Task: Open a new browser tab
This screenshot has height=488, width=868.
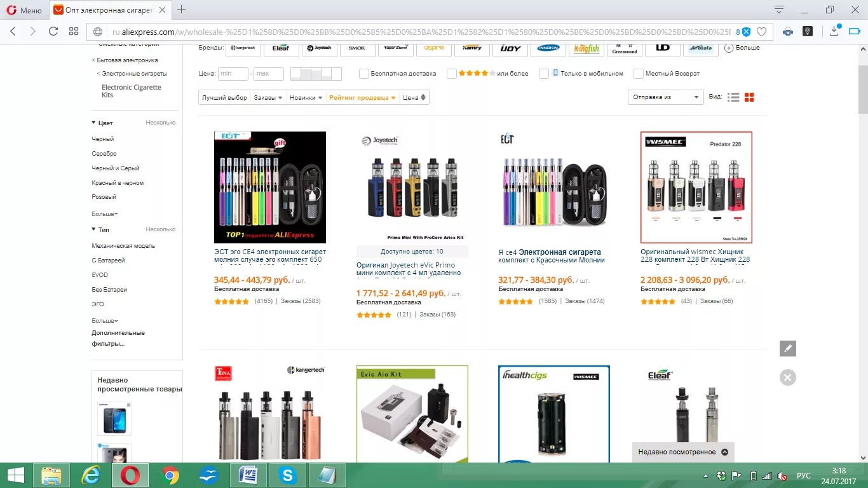Action: [182, 10]
